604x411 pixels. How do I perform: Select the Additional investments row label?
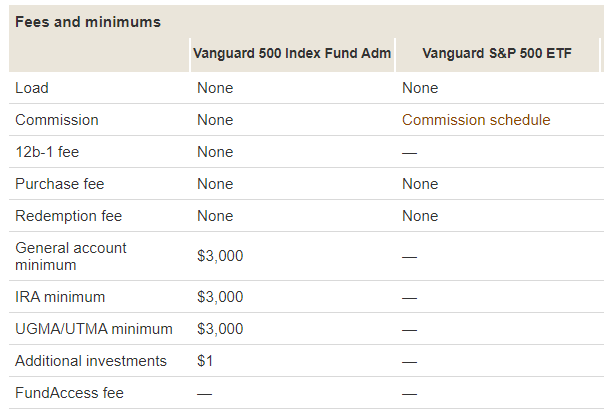[91, 361]
